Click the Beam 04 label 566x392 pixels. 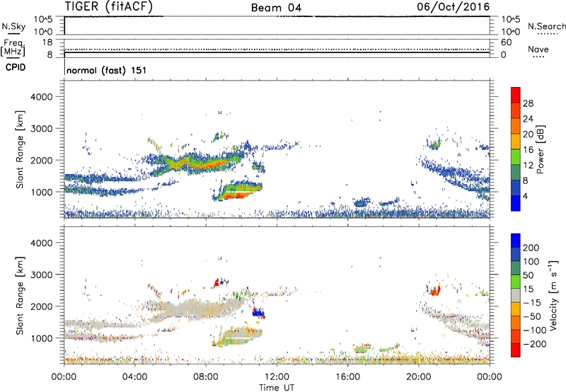(276, 8)
